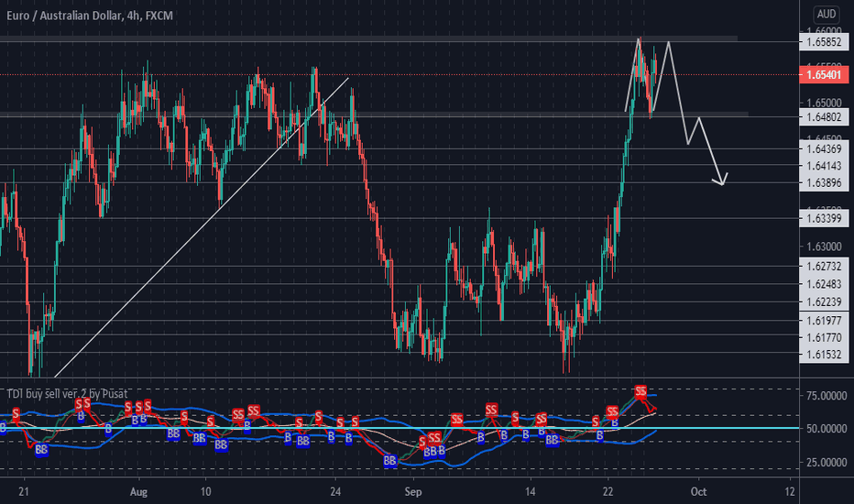Click the 1.61977 price level label

click(x=824, y=321)
